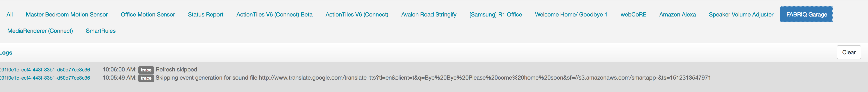868x92 pixels.
Task: Select the All filter tab
Action: click(x=9, y=14)
